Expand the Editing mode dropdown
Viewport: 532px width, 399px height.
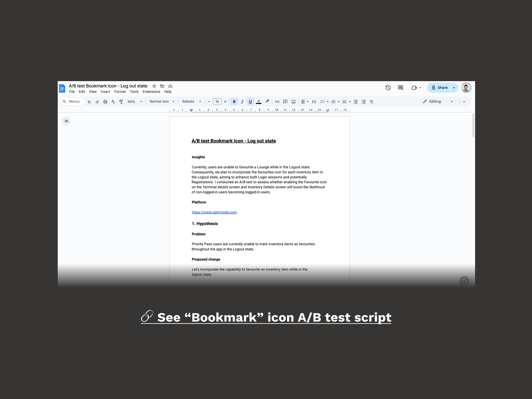pos(451,101)
